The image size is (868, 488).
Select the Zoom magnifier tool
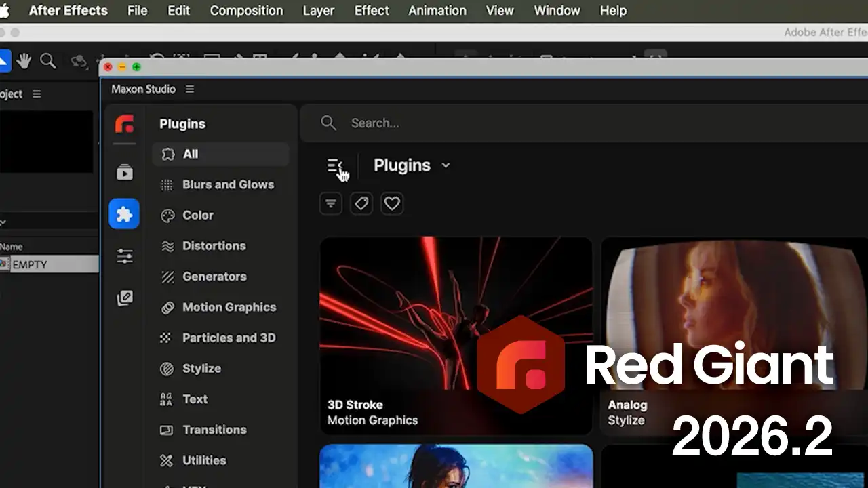[x=47, y=61]
